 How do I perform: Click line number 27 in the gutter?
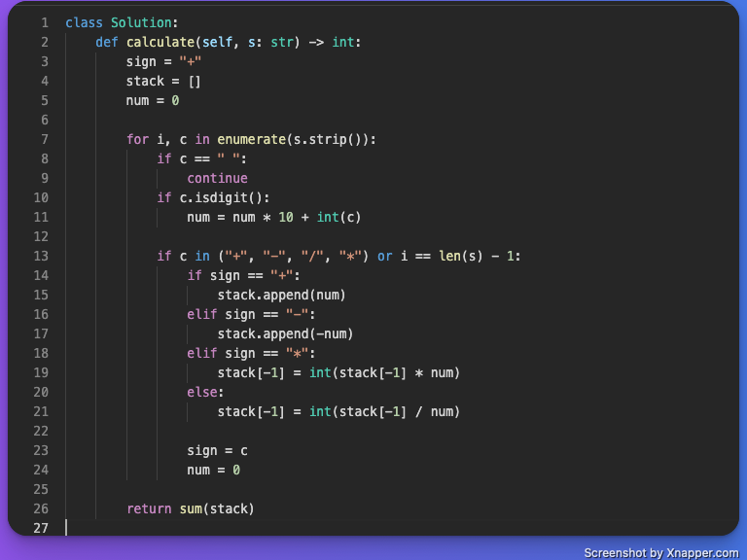tap(41, 528)
